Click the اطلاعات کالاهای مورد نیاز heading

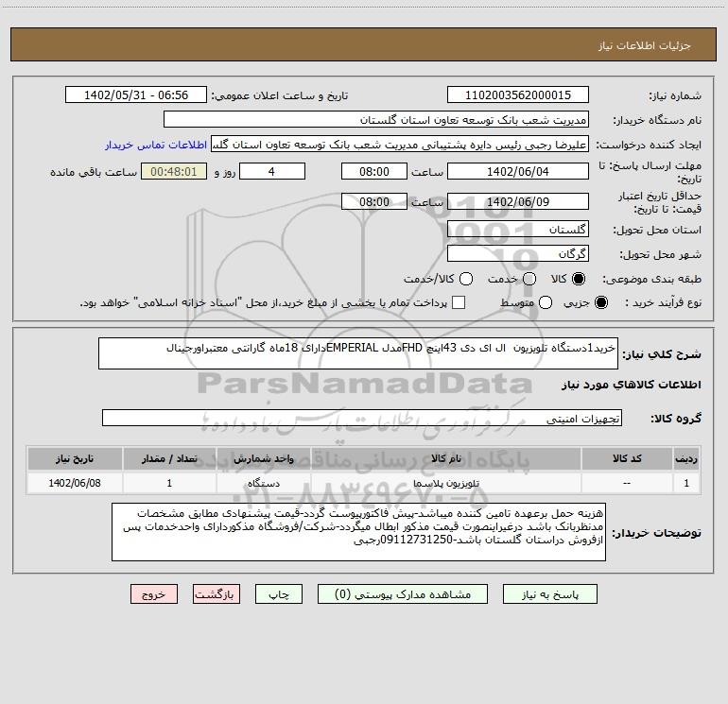point(631,385)
